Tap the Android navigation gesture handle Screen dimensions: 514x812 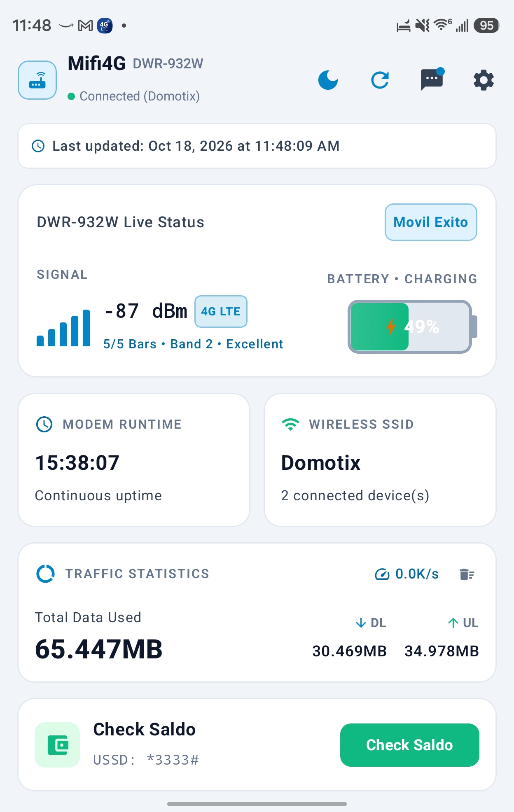click(257, 804)
